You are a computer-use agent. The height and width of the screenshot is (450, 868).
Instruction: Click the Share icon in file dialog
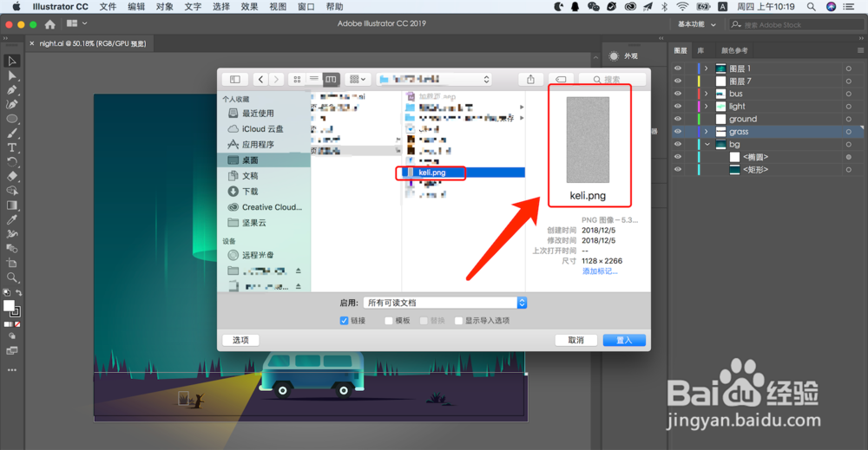point(530,80)
